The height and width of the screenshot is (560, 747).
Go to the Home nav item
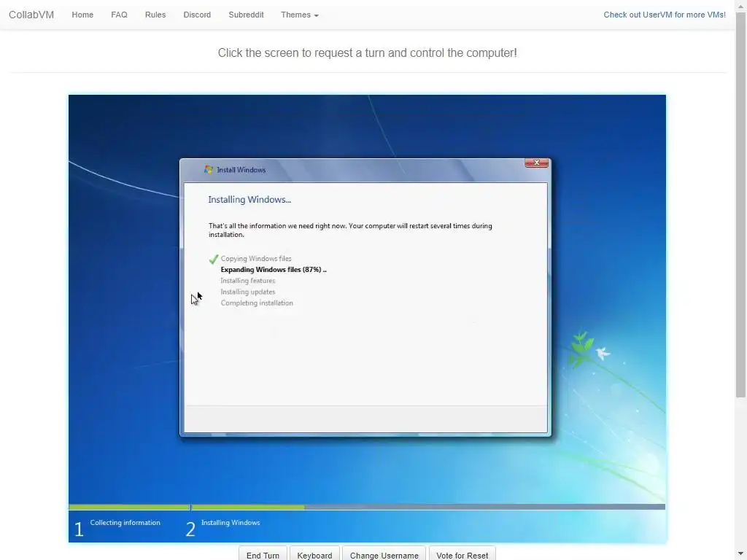tap(82, 15)
